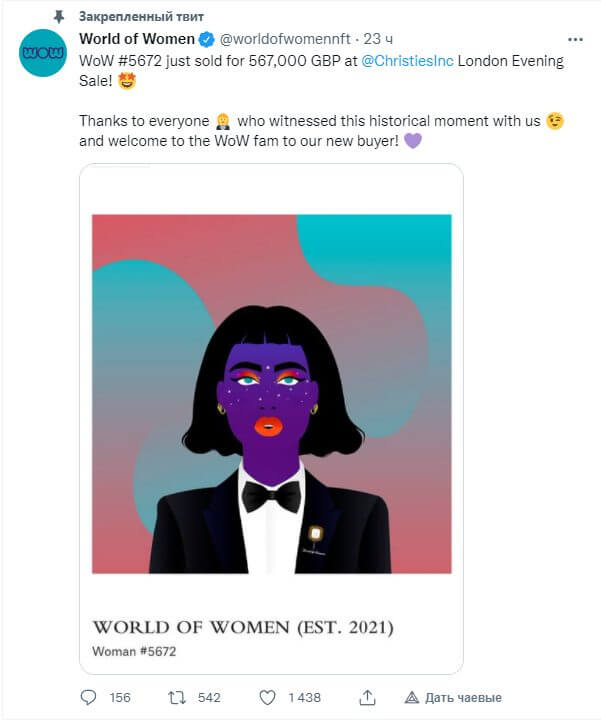601x720 pixels.
Task: Click the retweet arrows icon
Action: coord(177,698)
